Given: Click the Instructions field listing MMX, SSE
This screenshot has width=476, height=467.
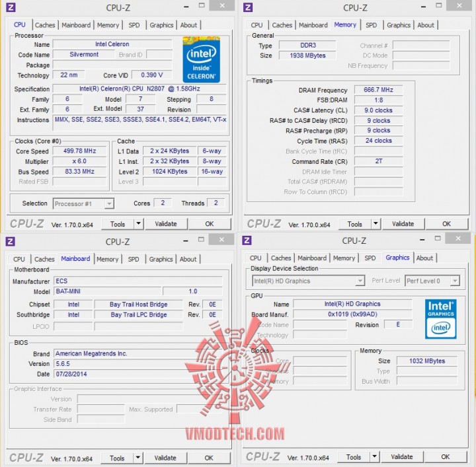Looking at the screenshot, I should coord(140,122).
